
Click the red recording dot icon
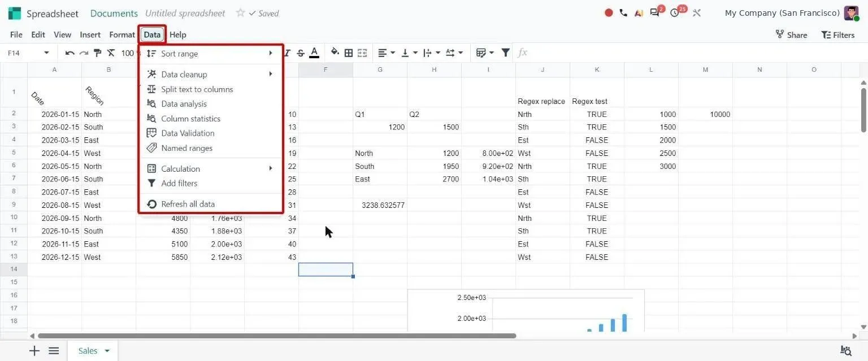coord(609,13)
